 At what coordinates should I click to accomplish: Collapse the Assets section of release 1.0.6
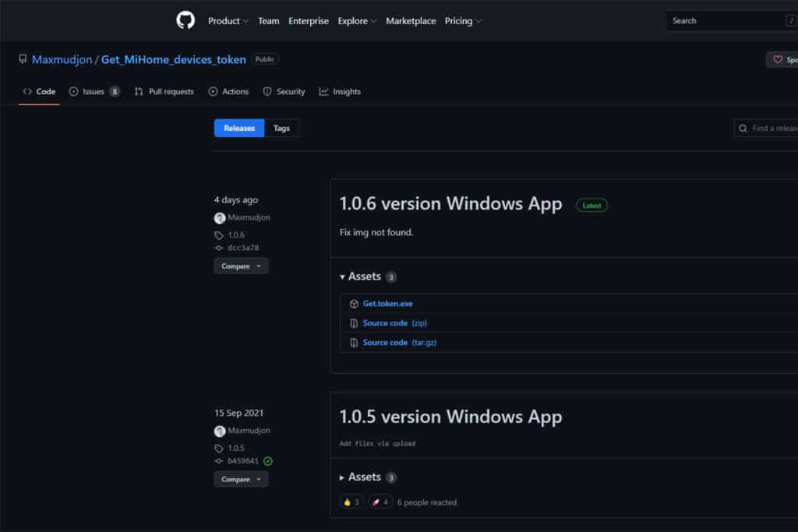click(368, 277)
